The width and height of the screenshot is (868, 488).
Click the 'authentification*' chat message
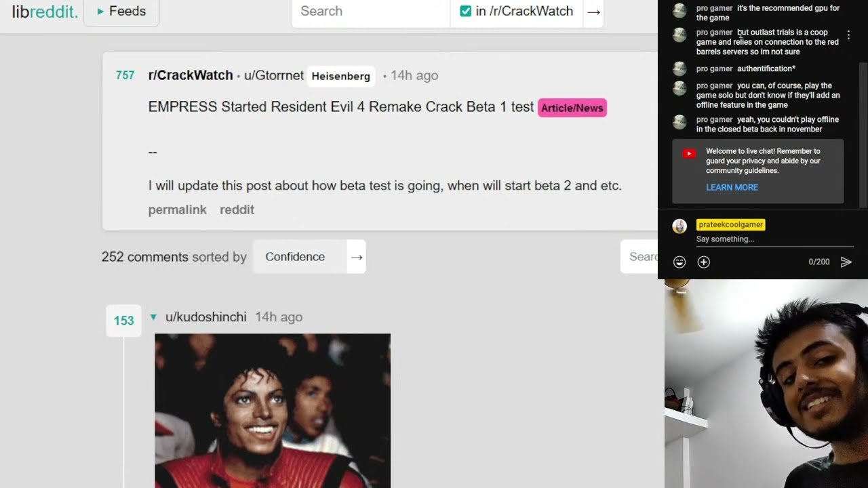pos(766,68)
